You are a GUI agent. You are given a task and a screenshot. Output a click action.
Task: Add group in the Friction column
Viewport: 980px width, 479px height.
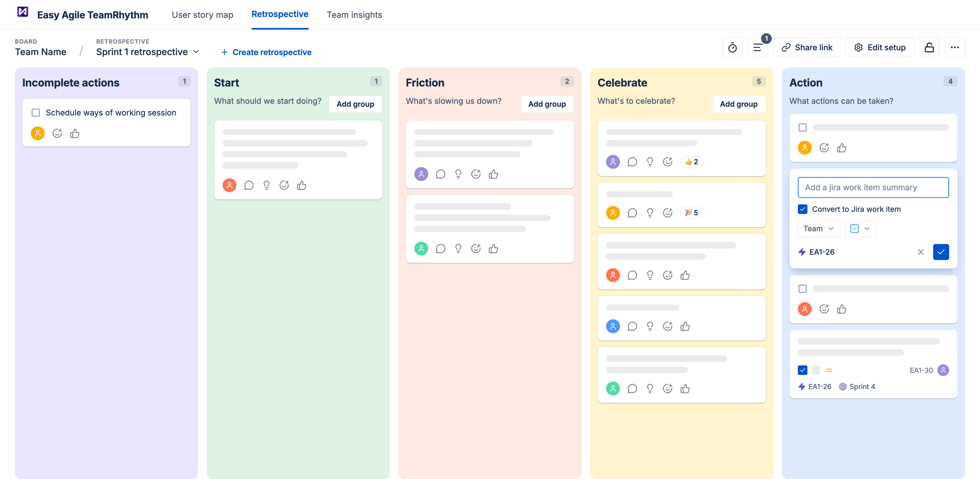547,104
